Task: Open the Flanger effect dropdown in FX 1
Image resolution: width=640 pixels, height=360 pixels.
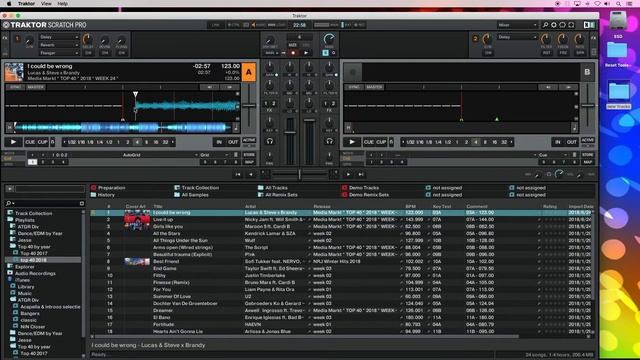Action: coord(59,53)
